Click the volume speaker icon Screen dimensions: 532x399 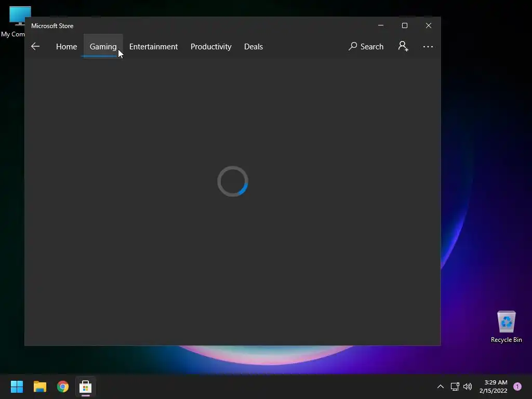(x=468, y=387)
